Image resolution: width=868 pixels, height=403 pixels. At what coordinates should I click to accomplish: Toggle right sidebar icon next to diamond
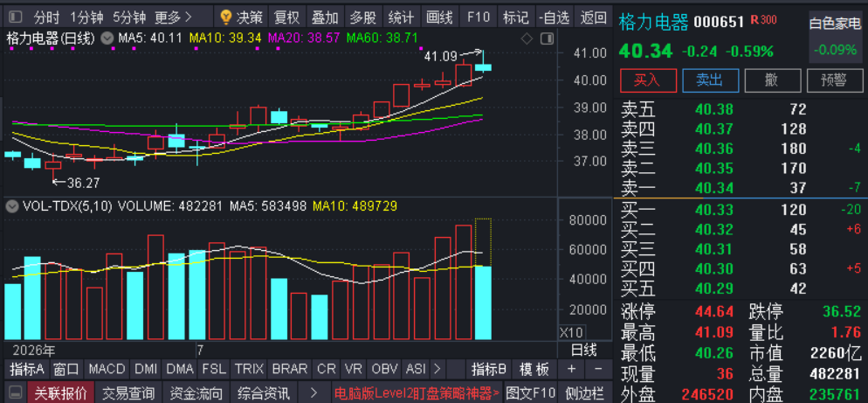(547, 39)
